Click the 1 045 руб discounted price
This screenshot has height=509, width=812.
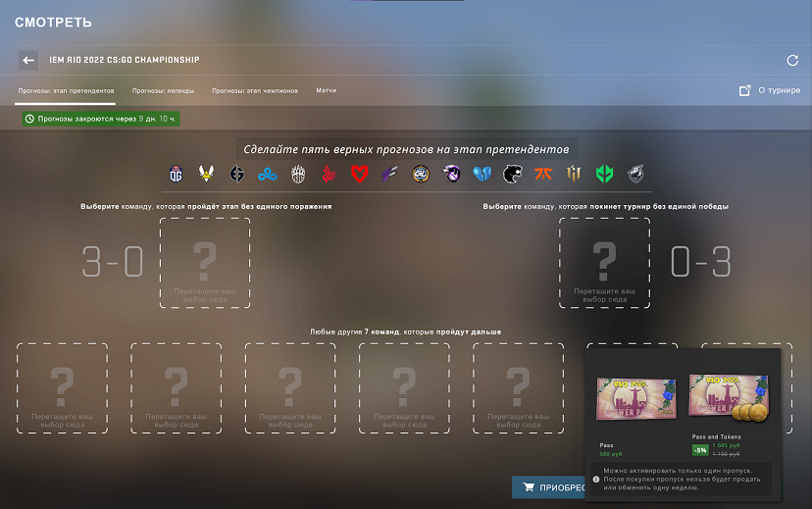point(726,445)
